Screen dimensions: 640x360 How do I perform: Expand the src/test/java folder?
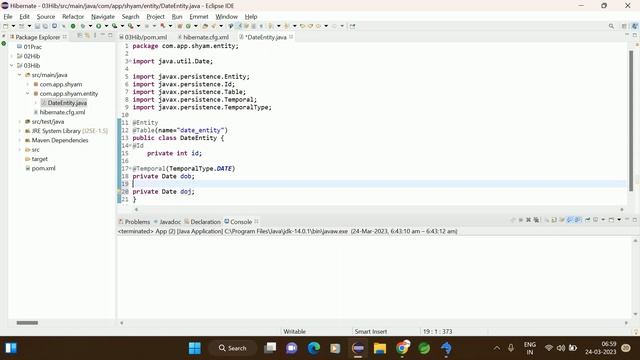[20, 122]
